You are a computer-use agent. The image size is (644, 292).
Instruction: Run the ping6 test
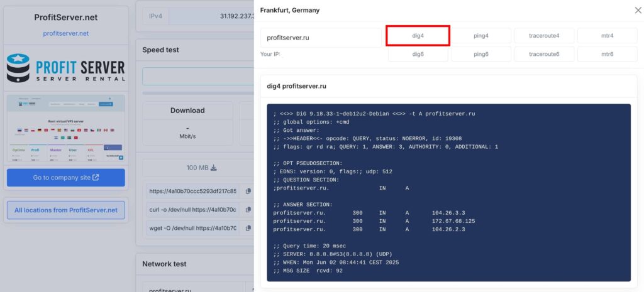click(481, 54)
